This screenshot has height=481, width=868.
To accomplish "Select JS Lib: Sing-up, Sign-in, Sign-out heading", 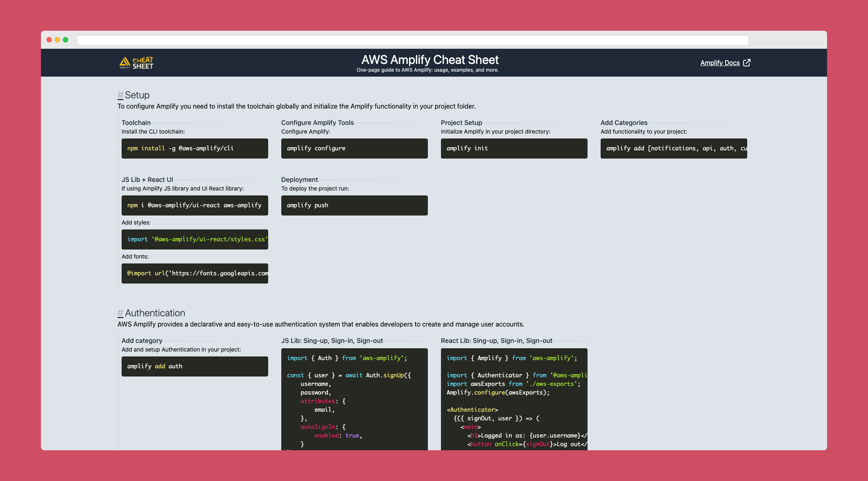I will [332, 340].
